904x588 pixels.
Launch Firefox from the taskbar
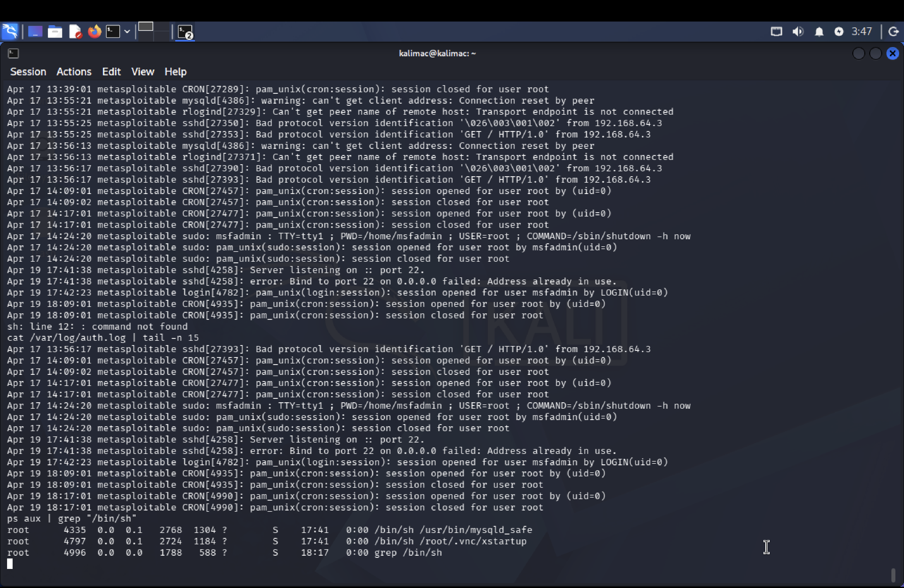95,32
